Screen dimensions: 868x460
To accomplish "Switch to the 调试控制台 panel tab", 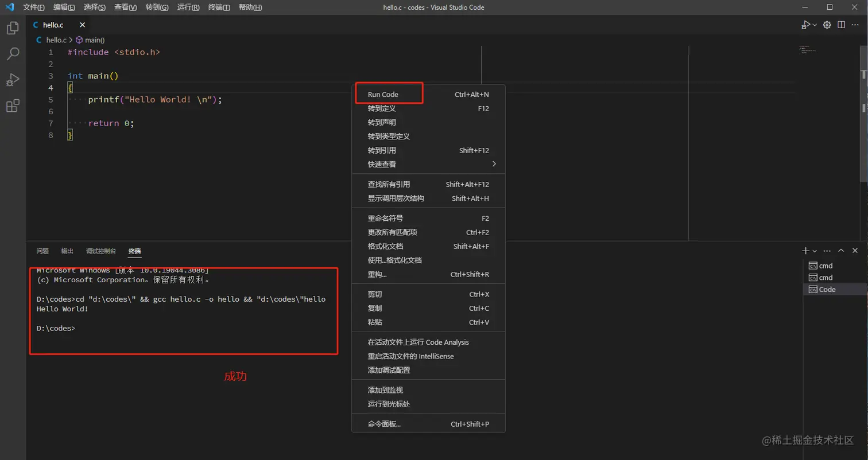I will (x=101, y=251).
